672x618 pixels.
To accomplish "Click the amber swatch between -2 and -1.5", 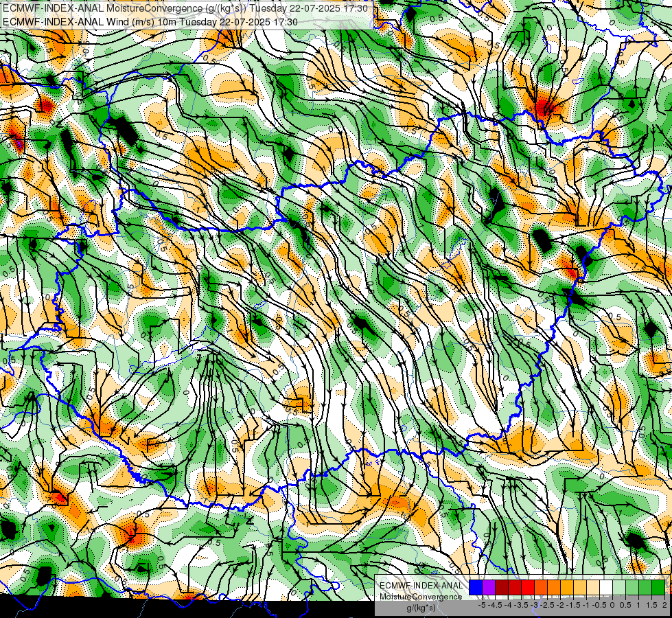I will 567,587.
